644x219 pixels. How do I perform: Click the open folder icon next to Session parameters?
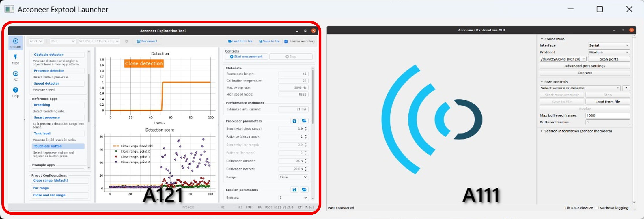[x=304, y=190]
